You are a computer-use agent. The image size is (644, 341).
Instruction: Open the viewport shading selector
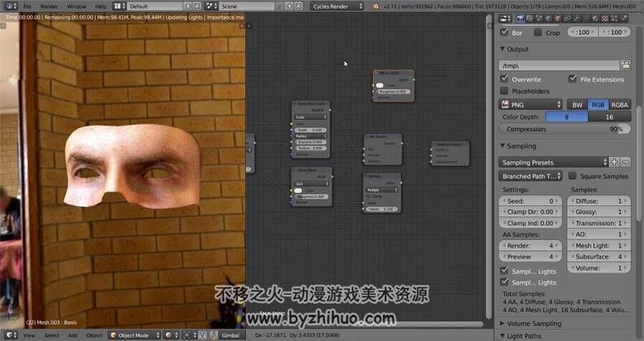pos(171,335)
